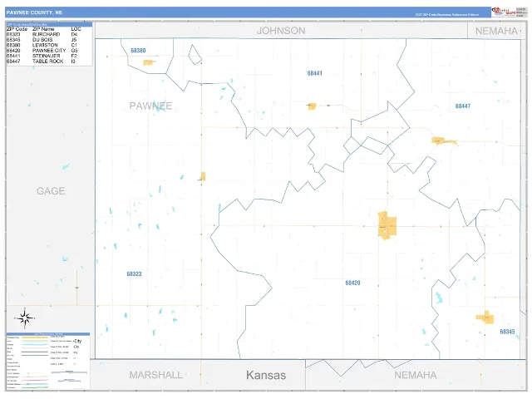Screen dimensions: 532x399
Task: Click the "MARSHALL" county label
Action: click(155, 375)
